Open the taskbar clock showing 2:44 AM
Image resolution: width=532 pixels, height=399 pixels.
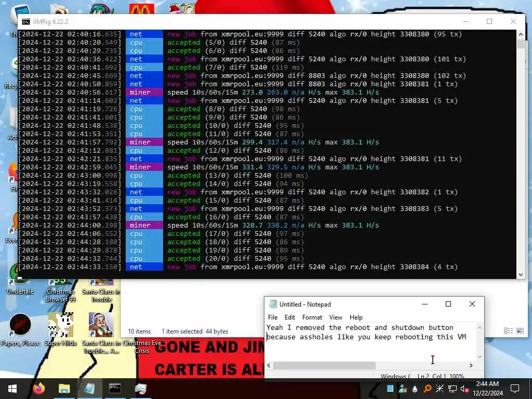coord(487,389)
